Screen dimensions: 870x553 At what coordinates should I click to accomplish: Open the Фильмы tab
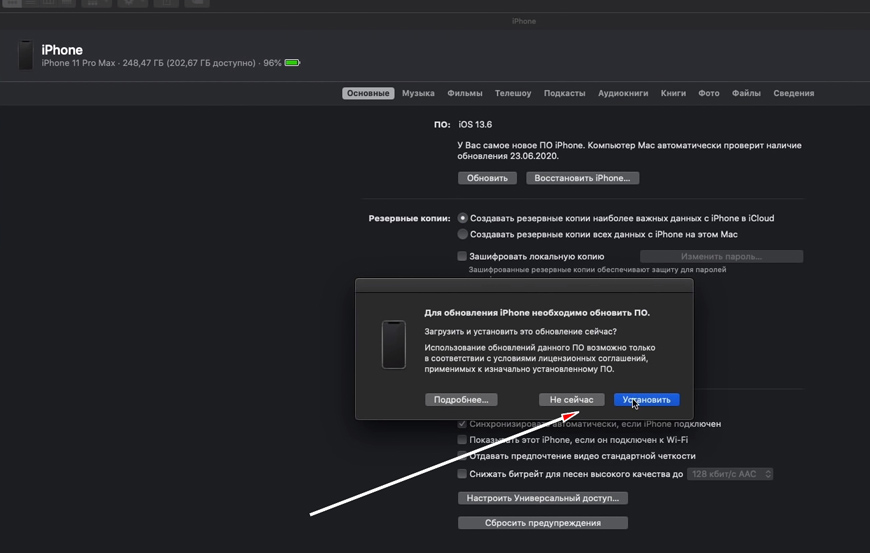465,93
